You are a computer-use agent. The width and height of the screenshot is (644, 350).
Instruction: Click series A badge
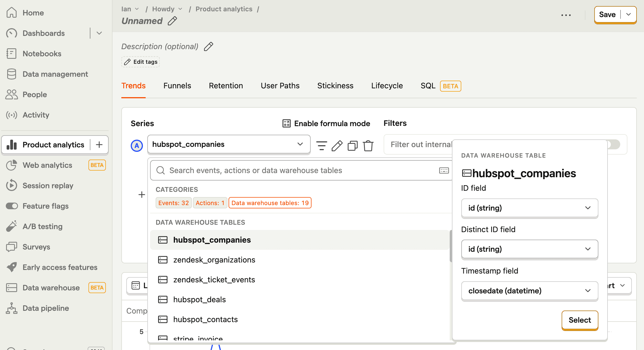[137, 145]
